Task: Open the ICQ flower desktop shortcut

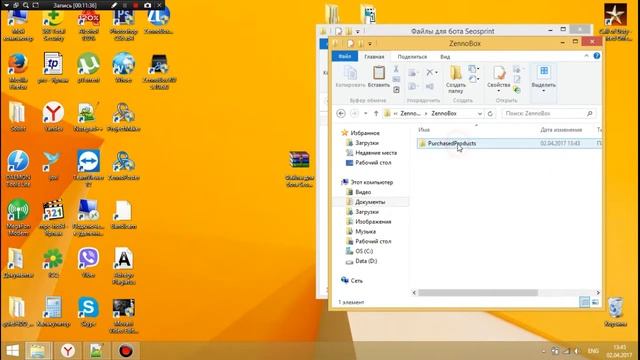Action: coord(53,262)
